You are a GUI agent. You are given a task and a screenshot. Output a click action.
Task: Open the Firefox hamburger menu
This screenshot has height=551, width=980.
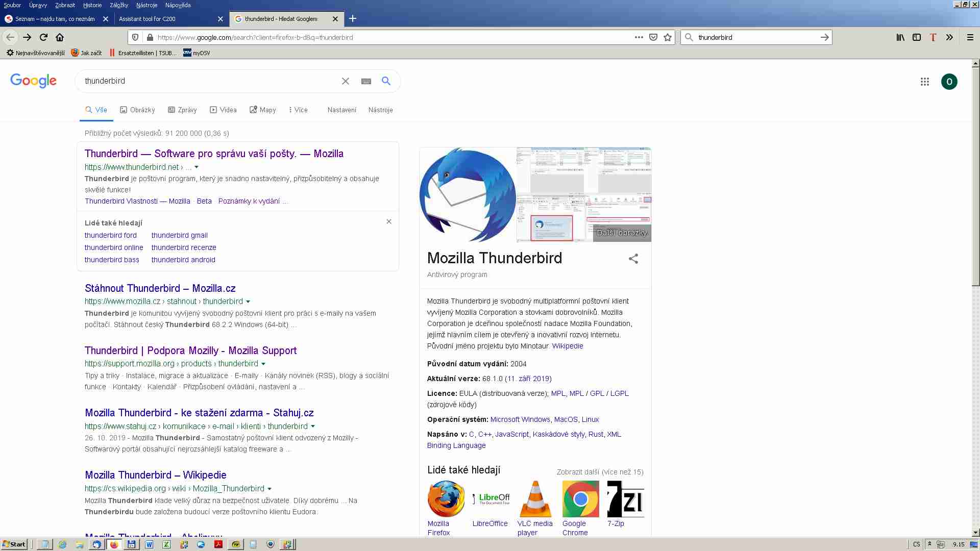coord(970,37)
